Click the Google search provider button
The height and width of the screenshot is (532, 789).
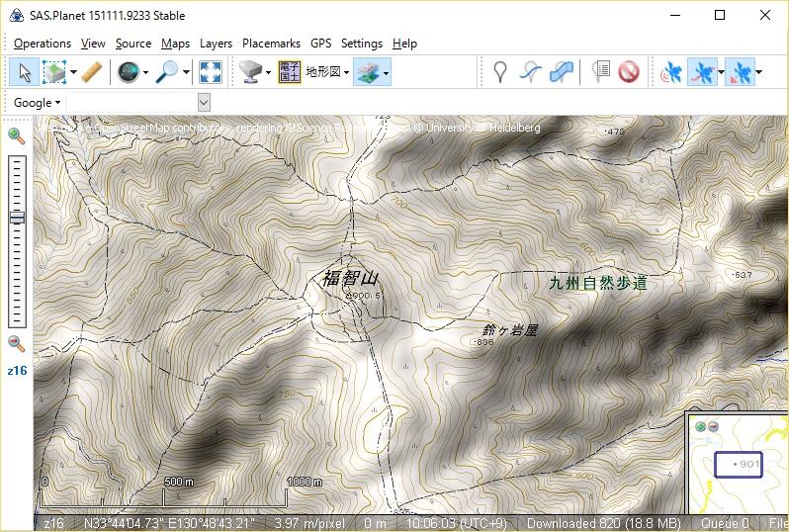[37, 103]
